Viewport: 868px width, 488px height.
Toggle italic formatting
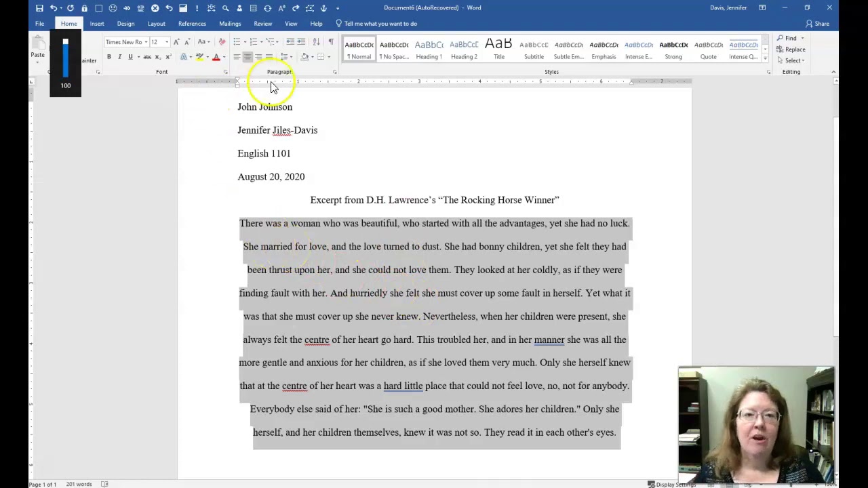pos(119,57)
